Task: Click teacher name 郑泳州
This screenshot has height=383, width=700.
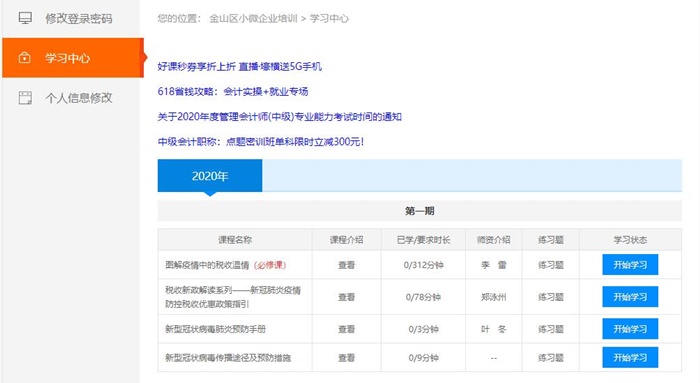Action: coord(494,297)
